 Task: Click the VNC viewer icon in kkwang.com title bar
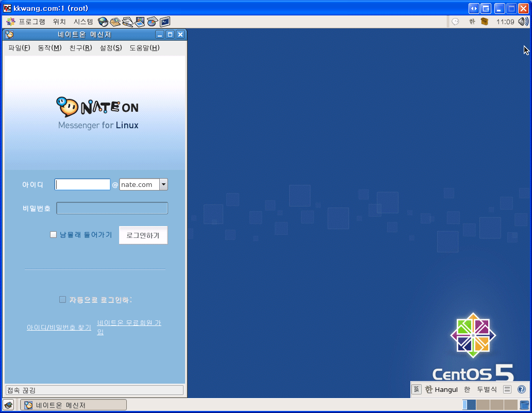(x=7, y=8)
